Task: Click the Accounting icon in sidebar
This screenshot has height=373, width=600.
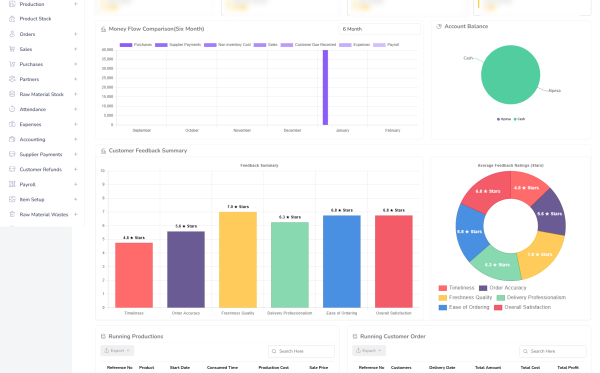Action: point(12,139)
